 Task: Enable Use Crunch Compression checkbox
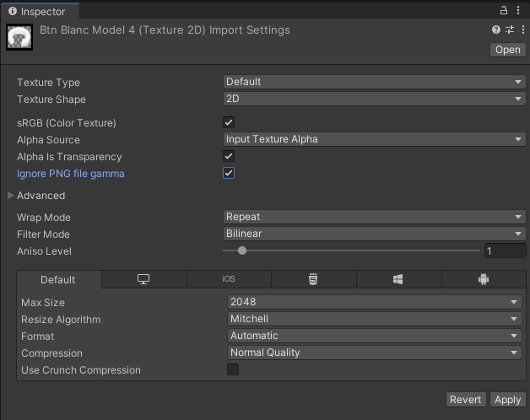click(233, 369)
